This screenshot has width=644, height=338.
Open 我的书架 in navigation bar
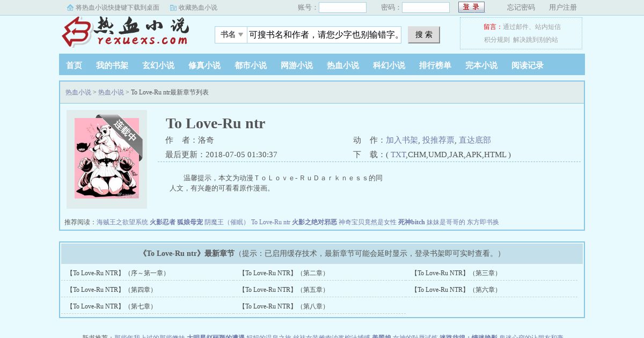coord(112,65)
